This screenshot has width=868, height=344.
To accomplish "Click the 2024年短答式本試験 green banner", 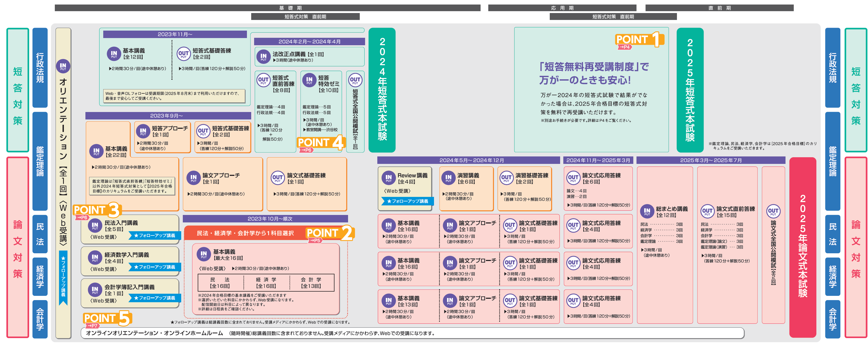I will point(382,90).
